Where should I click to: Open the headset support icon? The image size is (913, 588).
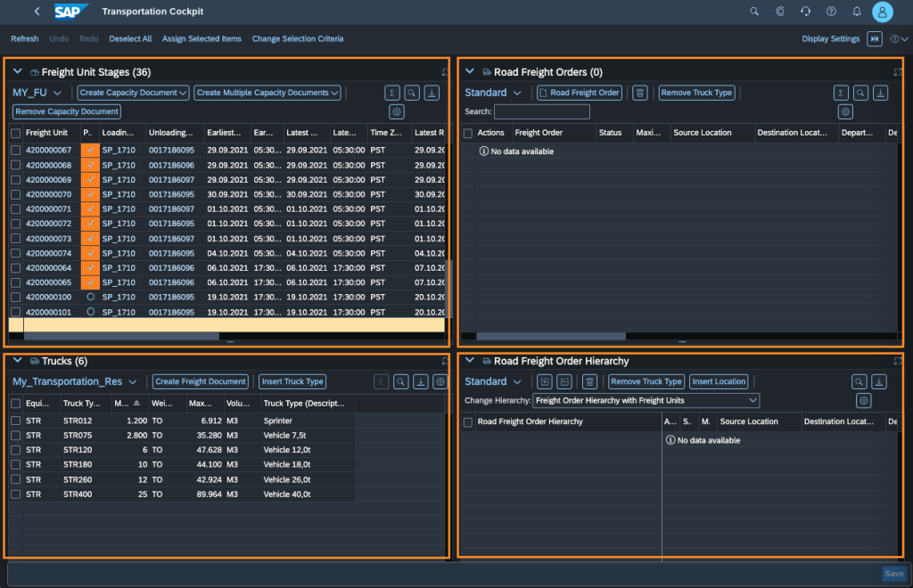pyautogui.click(x=805, y=11)
